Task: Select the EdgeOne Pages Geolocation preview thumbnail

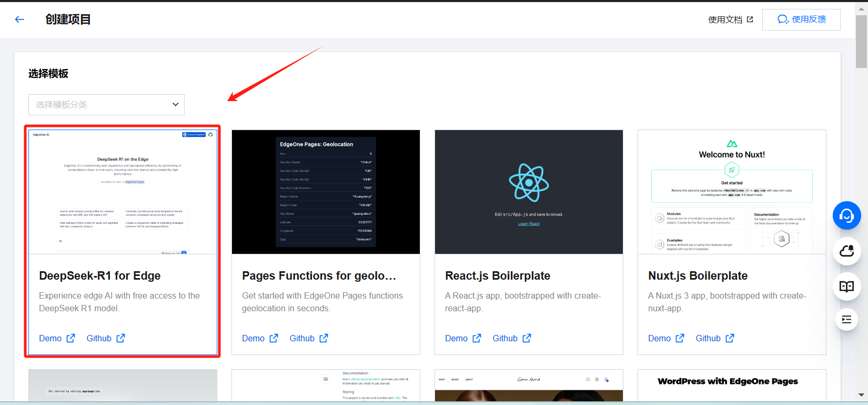Action: coord(326,192)
